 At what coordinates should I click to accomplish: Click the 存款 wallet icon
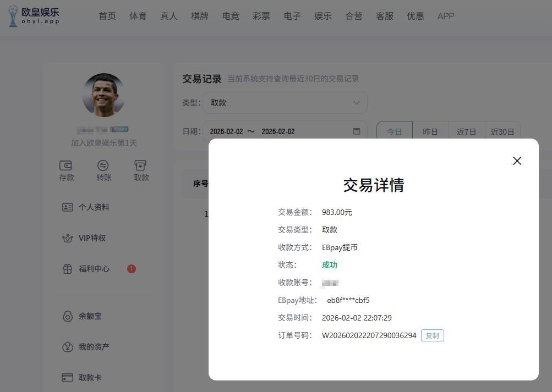click(66, 166)
